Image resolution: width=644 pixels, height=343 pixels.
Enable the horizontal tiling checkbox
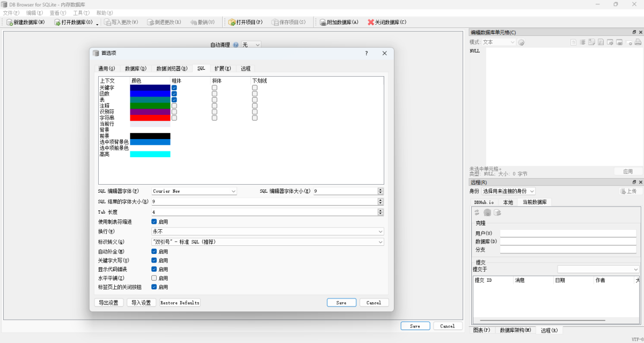(154, 278)
